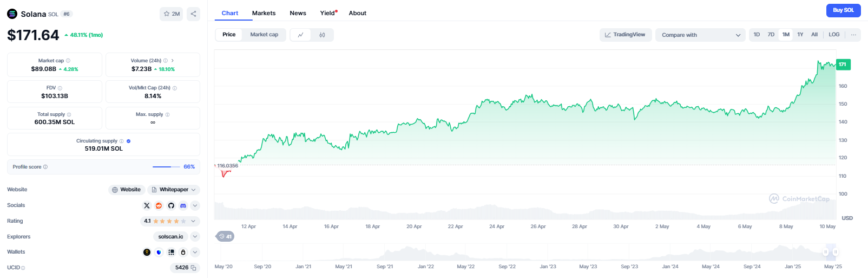Open the Markets tab

pos(264,13)
